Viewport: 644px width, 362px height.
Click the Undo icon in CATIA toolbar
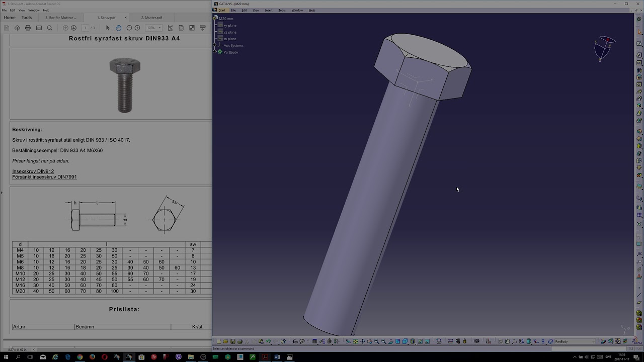click(268, 341)
